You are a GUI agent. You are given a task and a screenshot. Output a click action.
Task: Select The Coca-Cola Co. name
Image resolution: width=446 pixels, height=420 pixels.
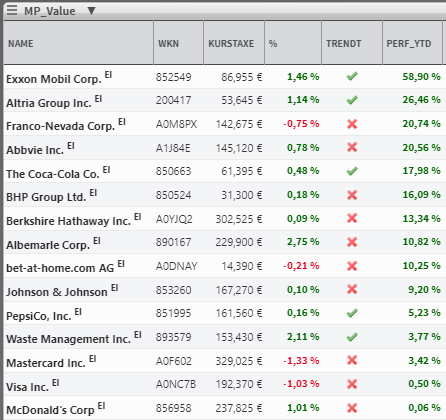tap(53, 174)
